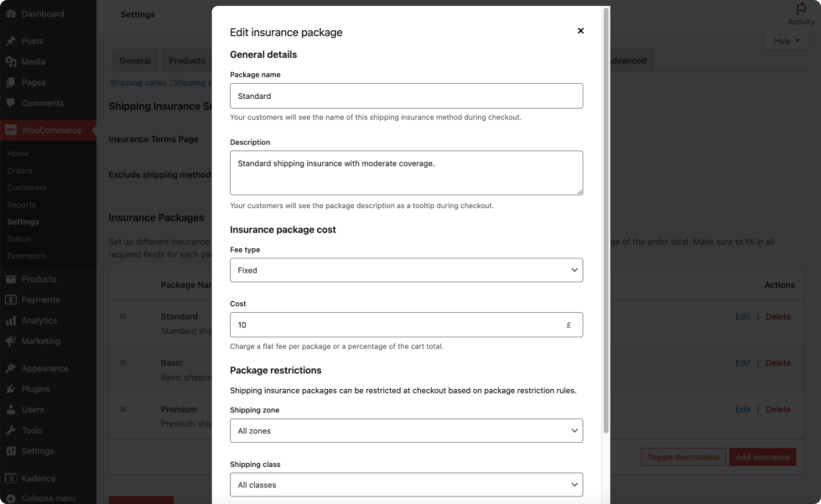Click the Comments bubble icon
The height and width of the screenshot is (504, 821).
click(x=11, y=103)
